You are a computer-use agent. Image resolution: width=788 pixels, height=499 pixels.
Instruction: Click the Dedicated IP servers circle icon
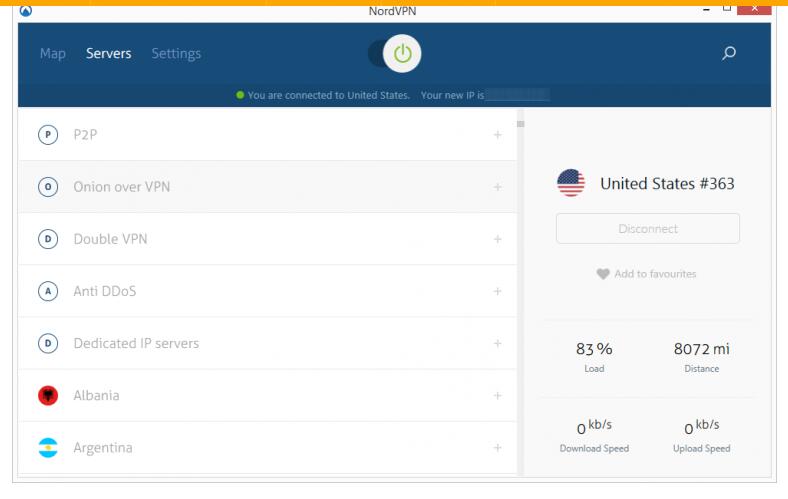[48, 344]
